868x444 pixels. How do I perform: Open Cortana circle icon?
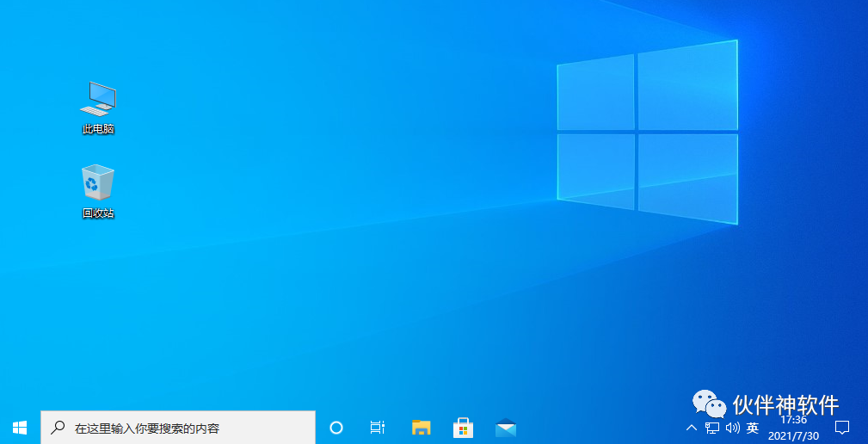336,428
